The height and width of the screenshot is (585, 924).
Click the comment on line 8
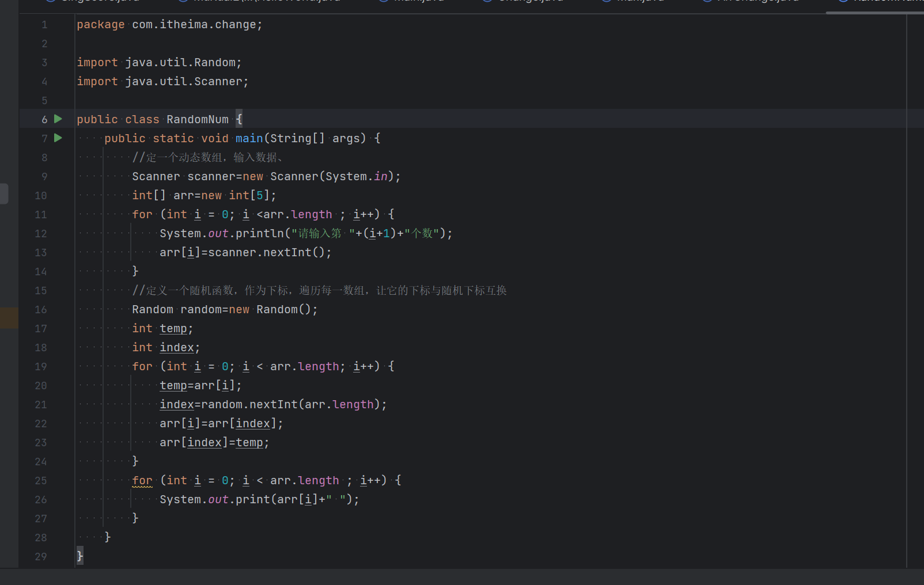coord(208,158)
